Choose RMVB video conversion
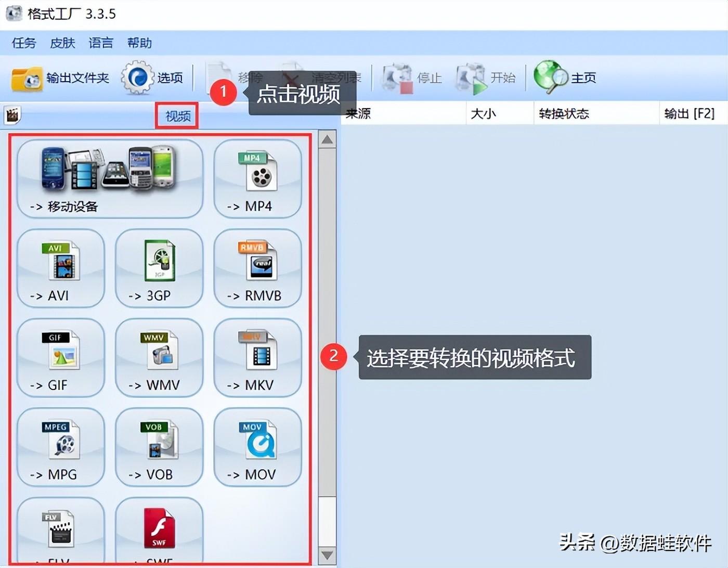 258,268
